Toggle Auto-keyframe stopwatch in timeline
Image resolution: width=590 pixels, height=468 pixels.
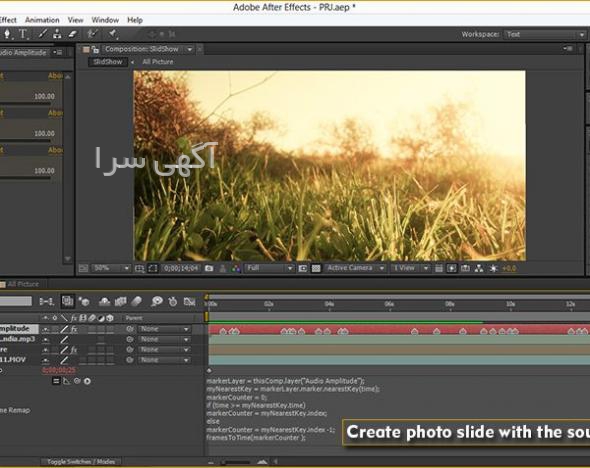coord(173,301)
